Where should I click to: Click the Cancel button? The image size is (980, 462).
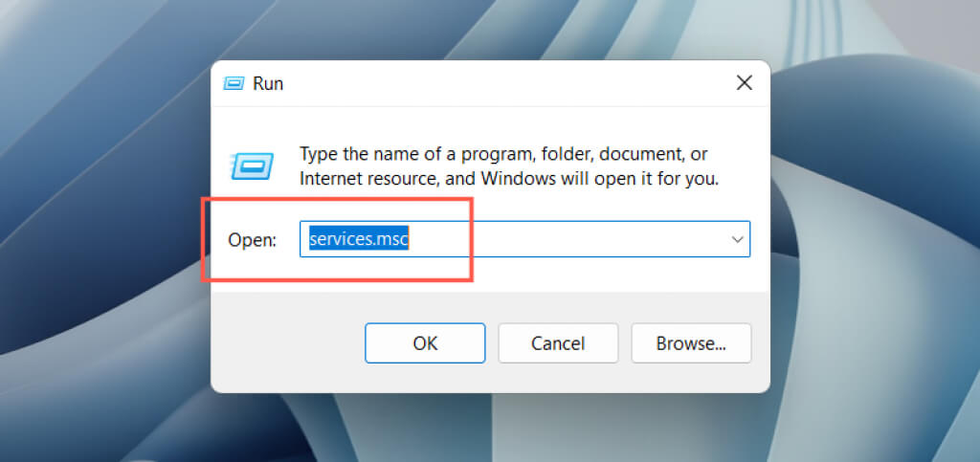(558, 342)
